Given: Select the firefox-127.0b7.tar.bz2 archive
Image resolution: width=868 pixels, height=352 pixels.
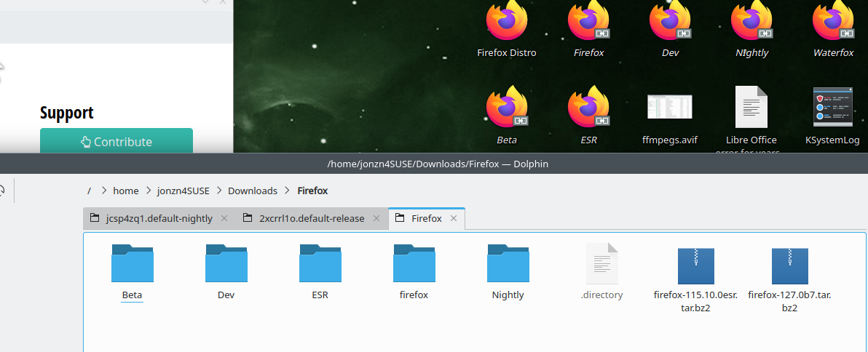Looking at the screenshot, I should [789, 265].
